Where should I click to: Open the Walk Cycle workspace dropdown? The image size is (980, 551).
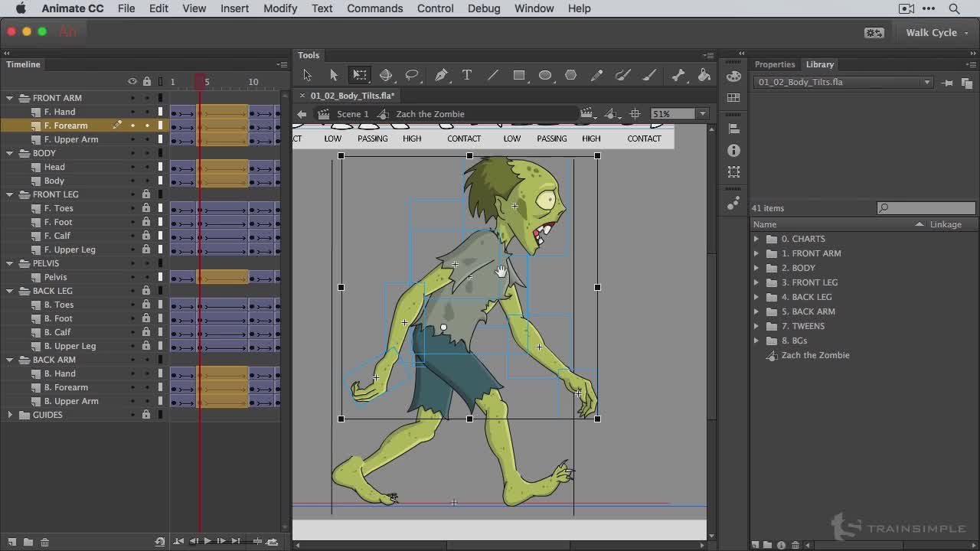point(937,32)
